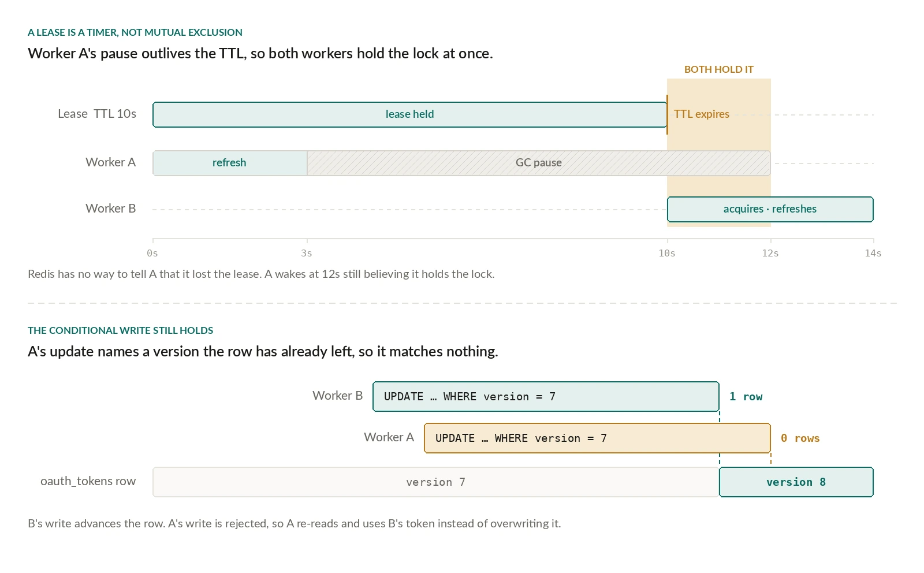Click the hatched 'GC pause' bar

click(539, 163)
